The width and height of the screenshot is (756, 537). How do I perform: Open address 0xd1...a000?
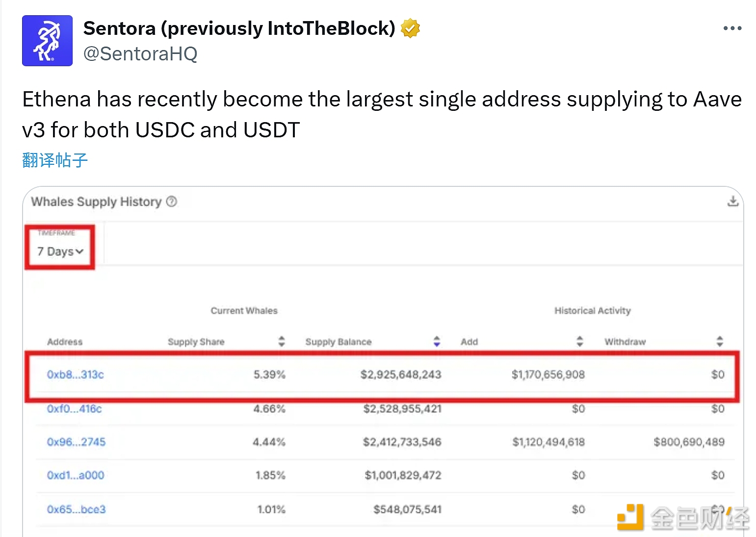(76, 475)
